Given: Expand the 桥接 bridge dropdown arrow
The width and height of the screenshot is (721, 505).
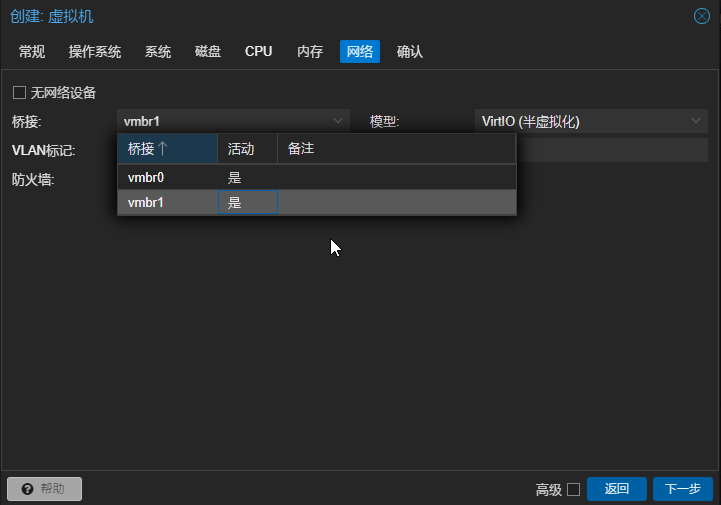Looking at the screenshot, I should pyautogui.click(x=339, y=121).
